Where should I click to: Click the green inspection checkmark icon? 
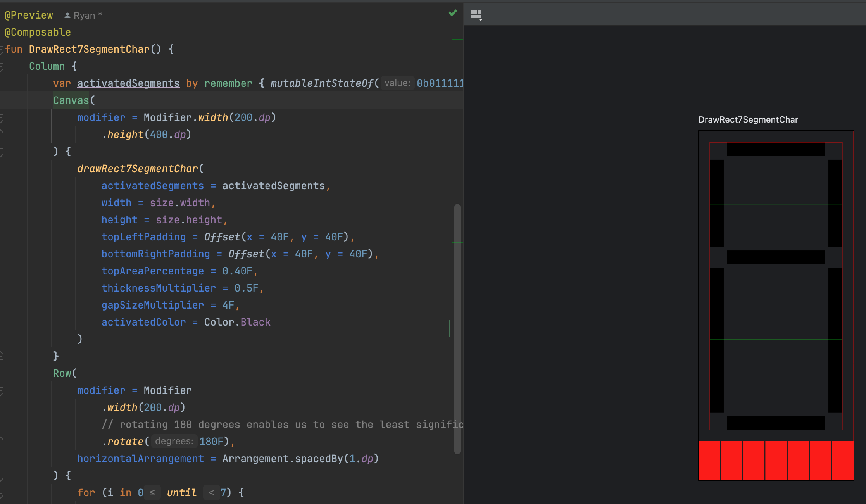click(452, 13)
